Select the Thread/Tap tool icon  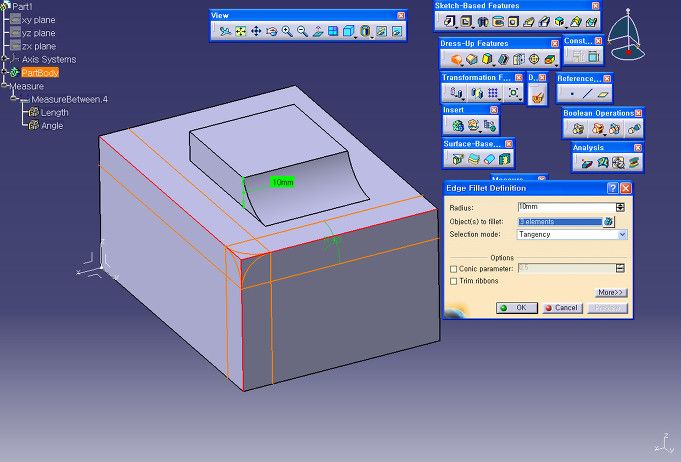pyautogui.click(x=534, y=59)
